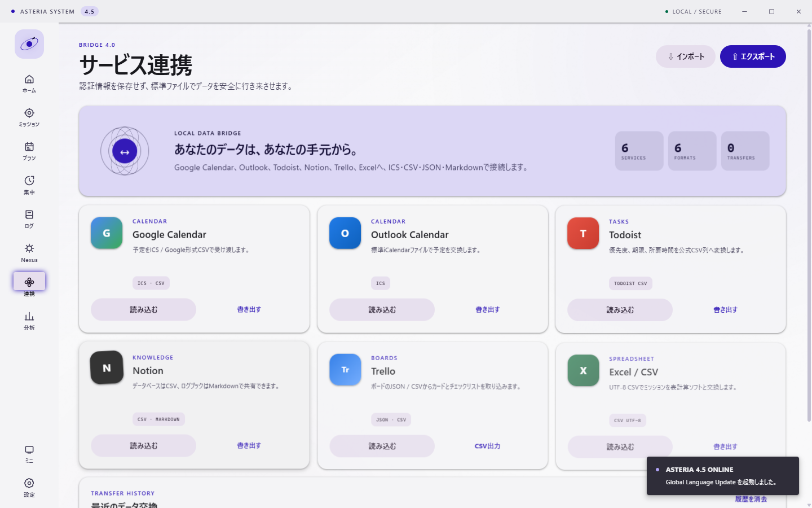
Task: Click 書き出す on Outlook Calendar card
Action: 487,310
